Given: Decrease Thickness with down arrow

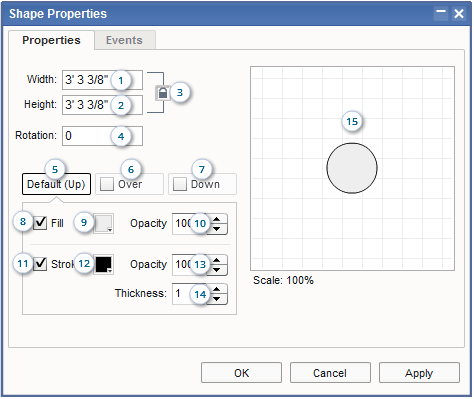Looking at the screenshot, I should 217,299.
